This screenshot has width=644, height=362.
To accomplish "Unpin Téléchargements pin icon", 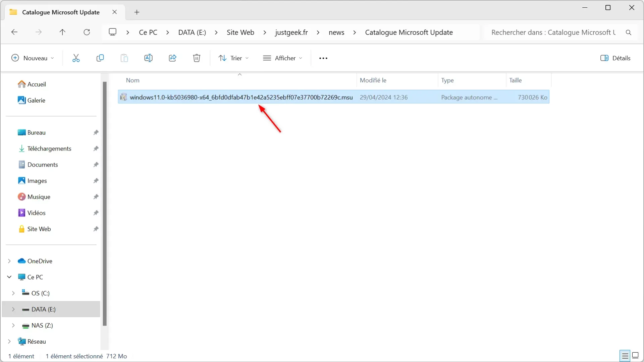I will [x=96, y=148].
